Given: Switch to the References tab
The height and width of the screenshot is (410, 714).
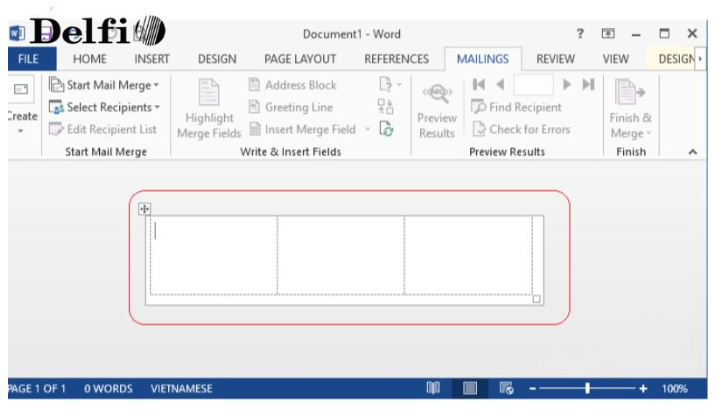Looking at the screenshot, I should click(x=396, y=59).
